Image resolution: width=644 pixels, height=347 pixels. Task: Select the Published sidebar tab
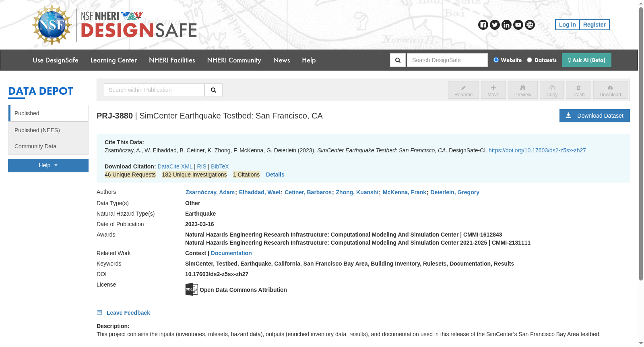point(48,113)
